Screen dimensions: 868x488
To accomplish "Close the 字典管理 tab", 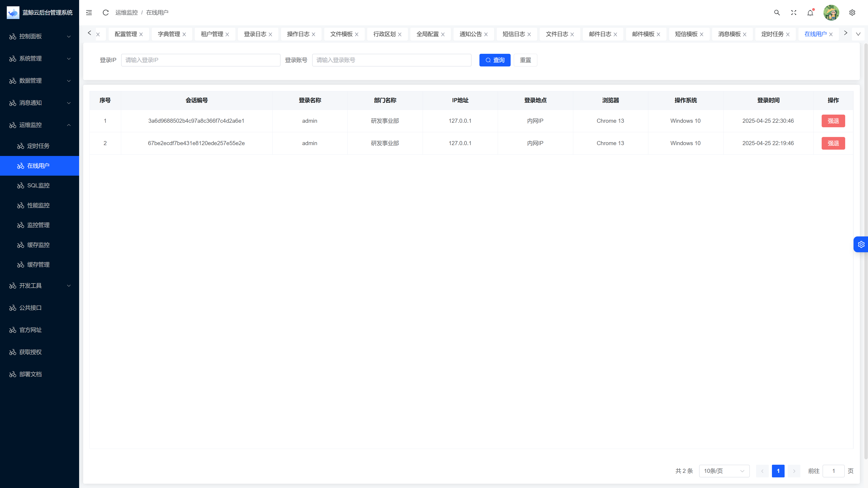I will coord(184,34).
